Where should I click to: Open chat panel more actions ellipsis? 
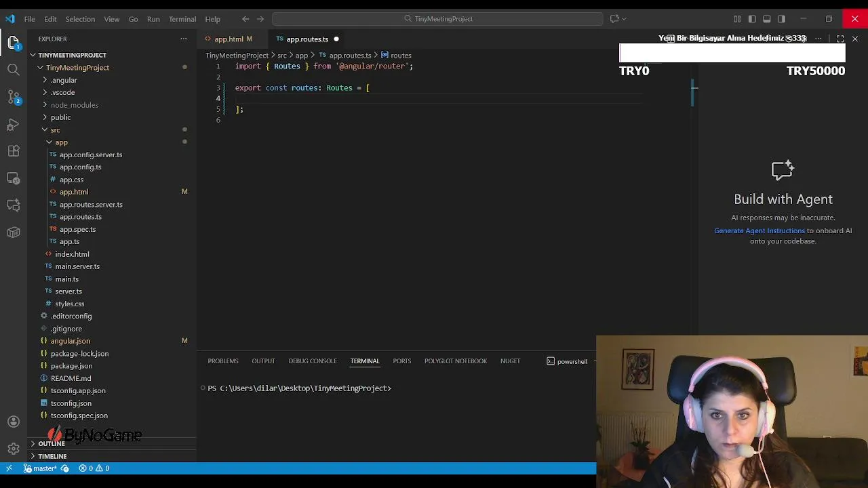point(818,39)
